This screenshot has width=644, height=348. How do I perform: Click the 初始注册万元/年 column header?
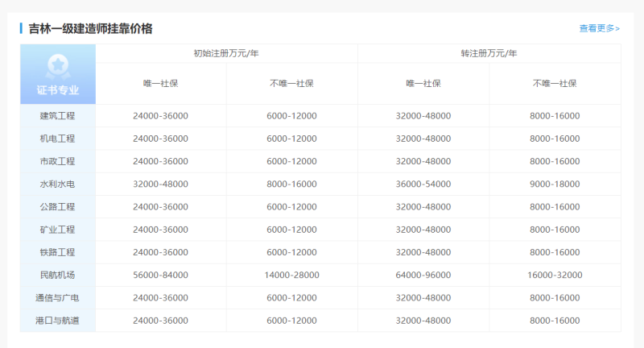pyautogui.click(x=226, y=53)
